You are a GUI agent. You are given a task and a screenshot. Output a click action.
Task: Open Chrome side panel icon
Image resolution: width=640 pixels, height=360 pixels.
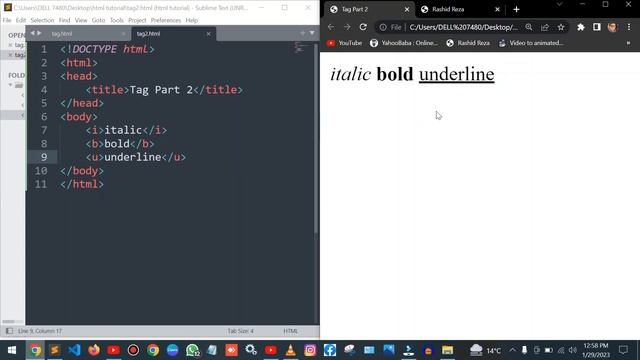pyautogui.click(x=597, y=27)
